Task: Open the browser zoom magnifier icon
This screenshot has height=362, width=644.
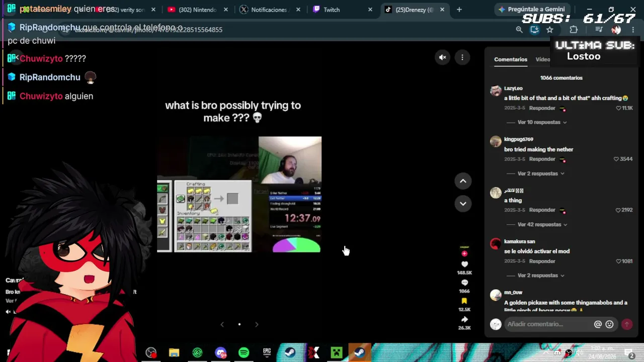Action: coord(519,30)
